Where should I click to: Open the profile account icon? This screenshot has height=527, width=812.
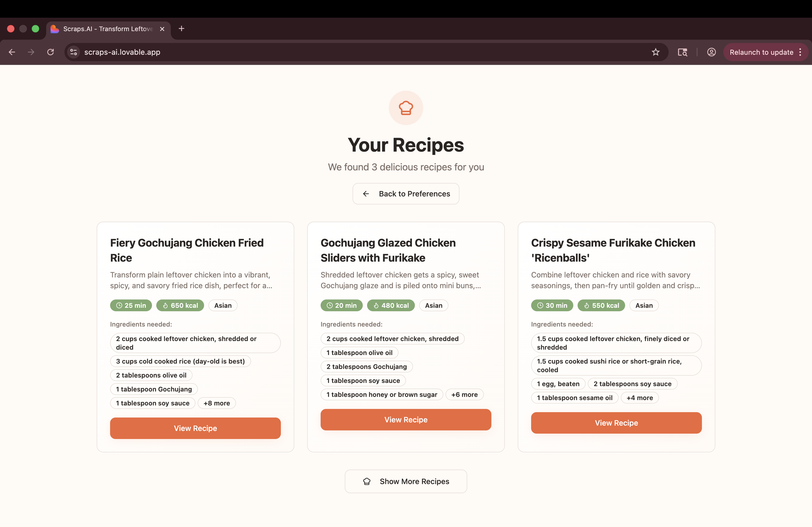711,52
